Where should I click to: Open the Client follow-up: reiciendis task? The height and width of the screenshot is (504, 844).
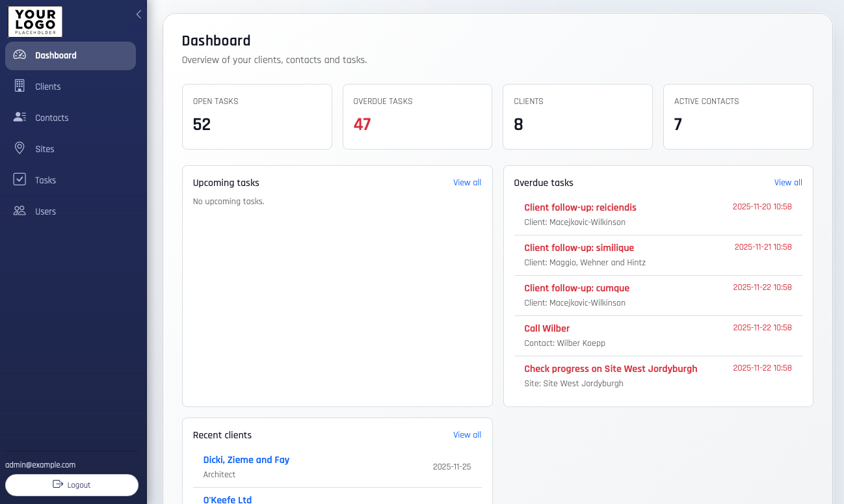580,207
